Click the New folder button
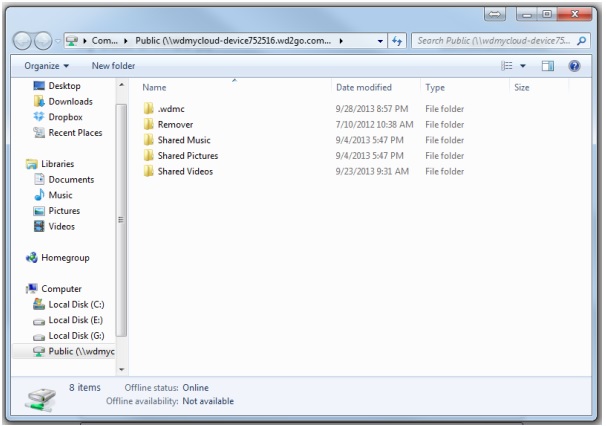This screenshot has height=426, width=606. pos(113,66)
